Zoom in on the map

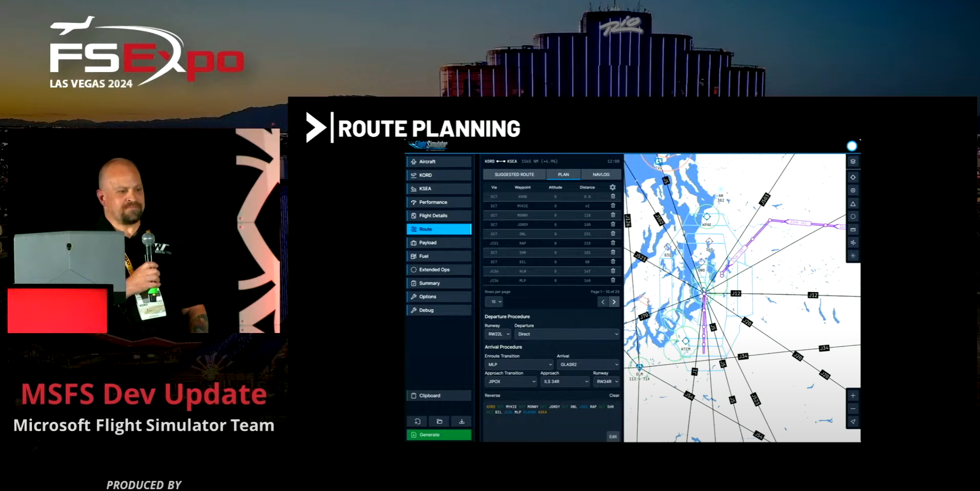[x=853, y=395]
